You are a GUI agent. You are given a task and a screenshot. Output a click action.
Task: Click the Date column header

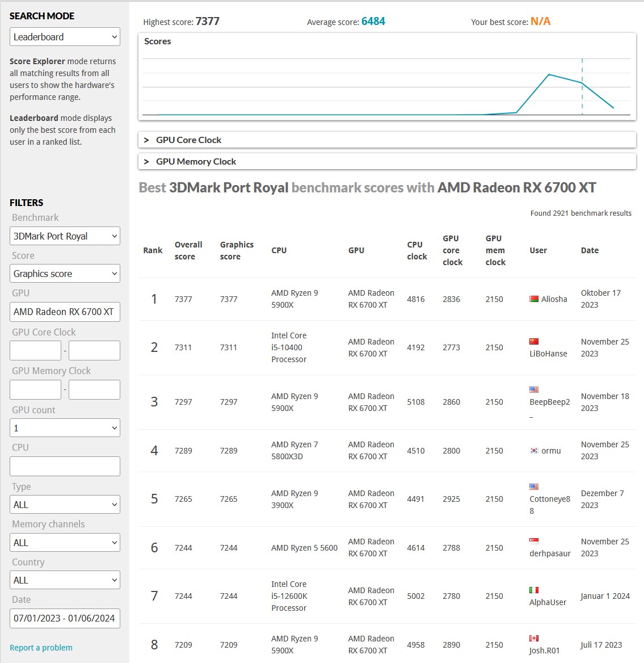(590, 250)
